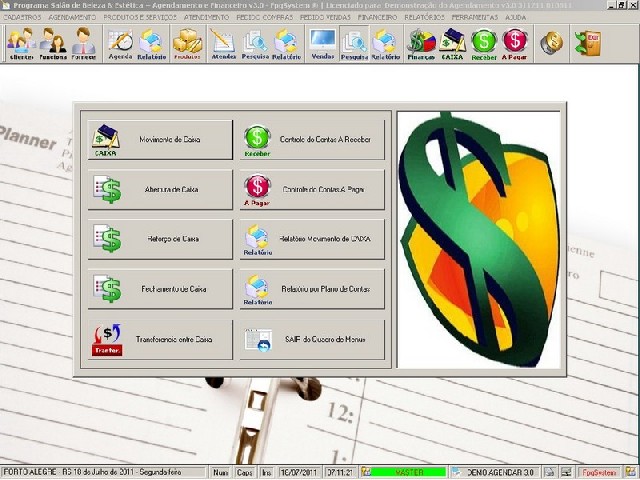Click the 07:11:21 clock in the status bar

click(x=340, y=472)
